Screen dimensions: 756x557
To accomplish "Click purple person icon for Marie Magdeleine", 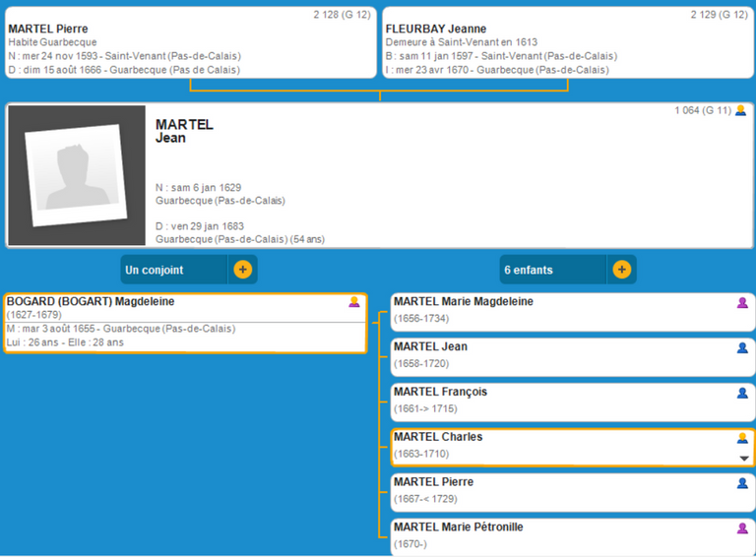I will (x=743, y=303).
